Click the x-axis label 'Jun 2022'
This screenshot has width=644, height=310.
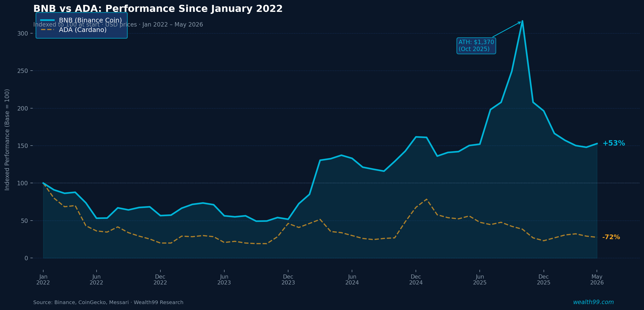pos(96,280)
